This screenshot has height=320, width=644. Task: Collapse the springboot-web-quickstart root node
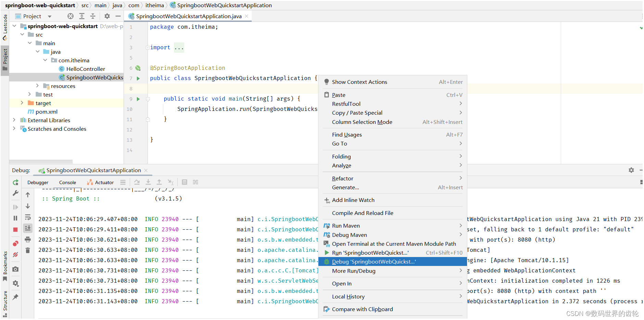pos(14,26)
